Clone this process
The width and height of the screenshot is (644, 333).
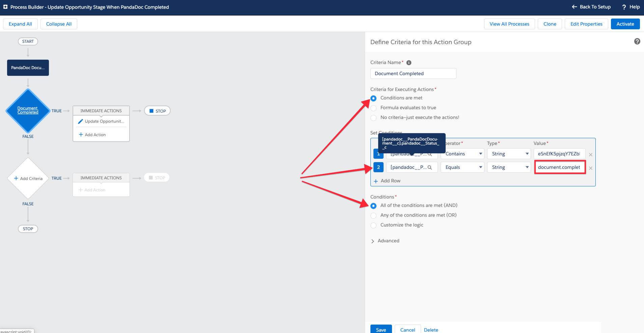[550, 24]
